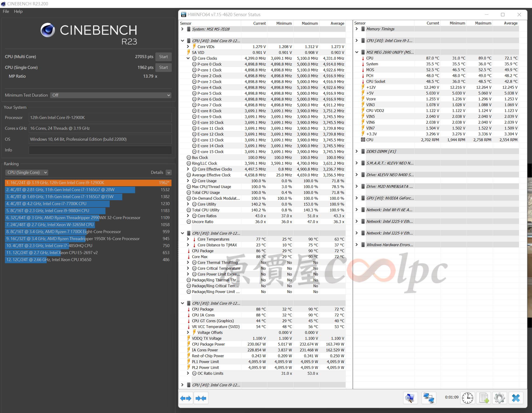
Task: Click the PCH temperature thermometer icon
Action: (363, 76)
